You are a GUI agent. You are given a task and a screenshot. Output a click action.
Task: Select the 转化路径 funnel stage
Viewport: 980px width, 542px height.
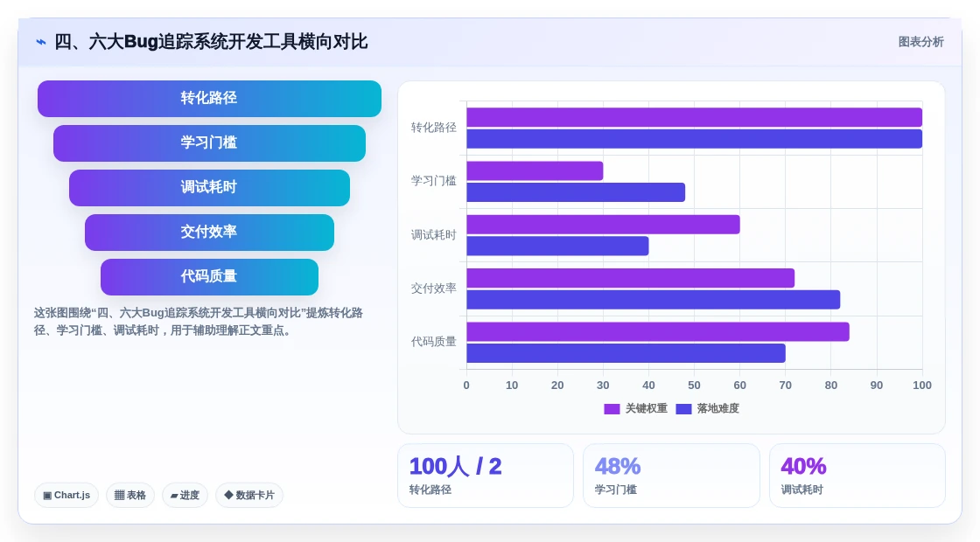click(x=209, y=99)
